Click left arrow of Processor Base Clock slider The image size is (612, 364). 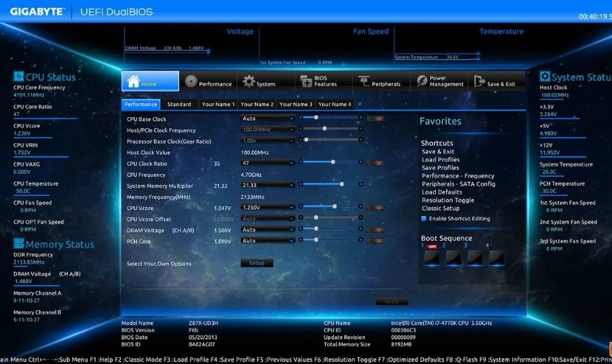point(300,140)
